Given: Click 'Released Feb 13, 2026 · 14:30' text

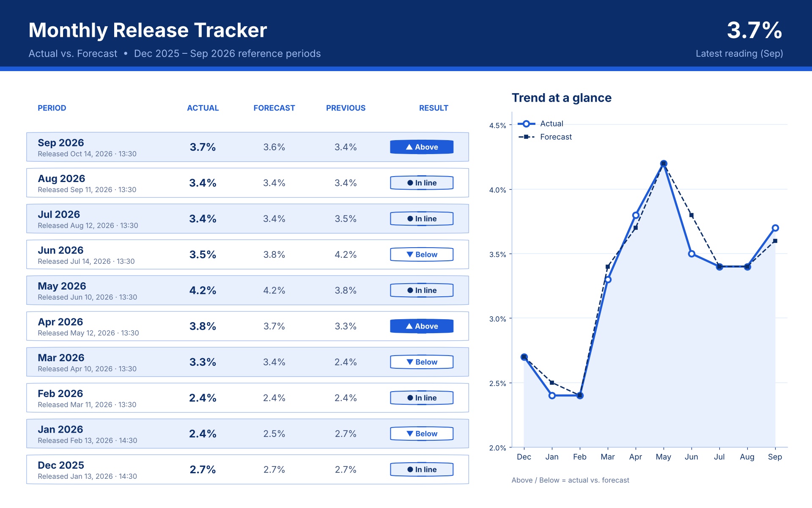Looking at the screenshot, I should (88, 441).
